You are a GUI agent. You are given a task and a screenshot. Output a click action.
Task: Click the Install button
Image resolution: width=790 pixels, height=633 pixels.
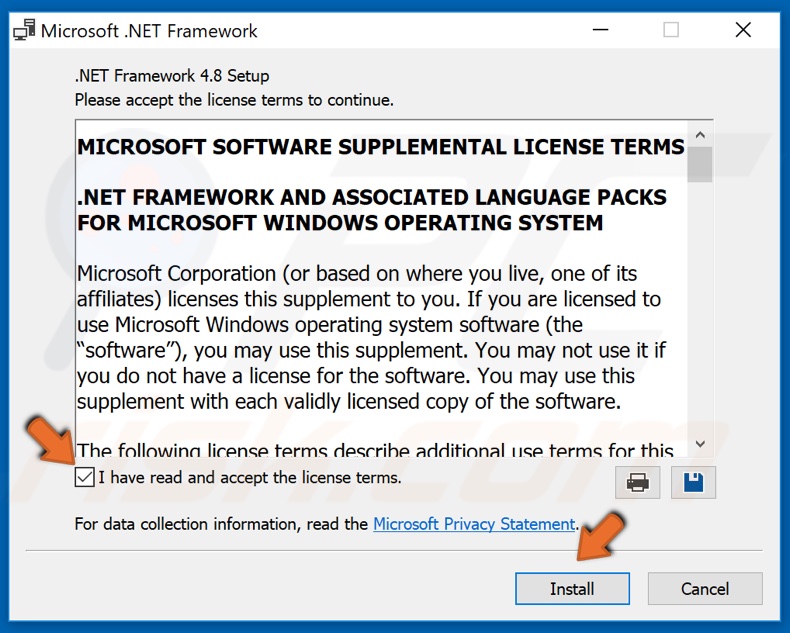(572, 588)
